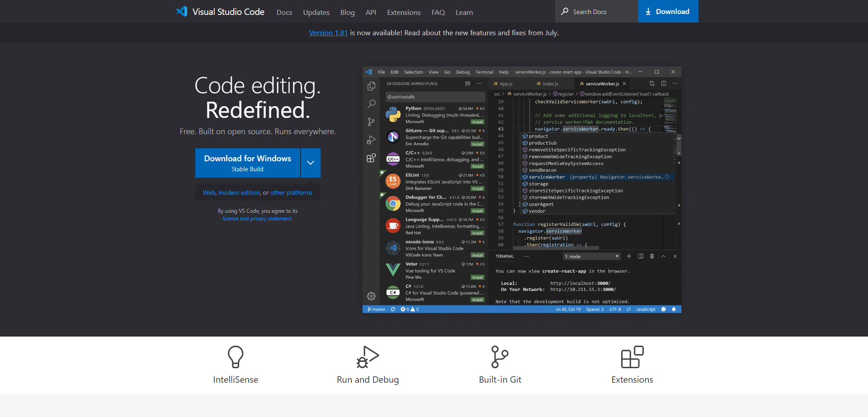Click the Split Terminal icon in terminal panel
The height and width of the screenshot is (417, 868).
641,256
